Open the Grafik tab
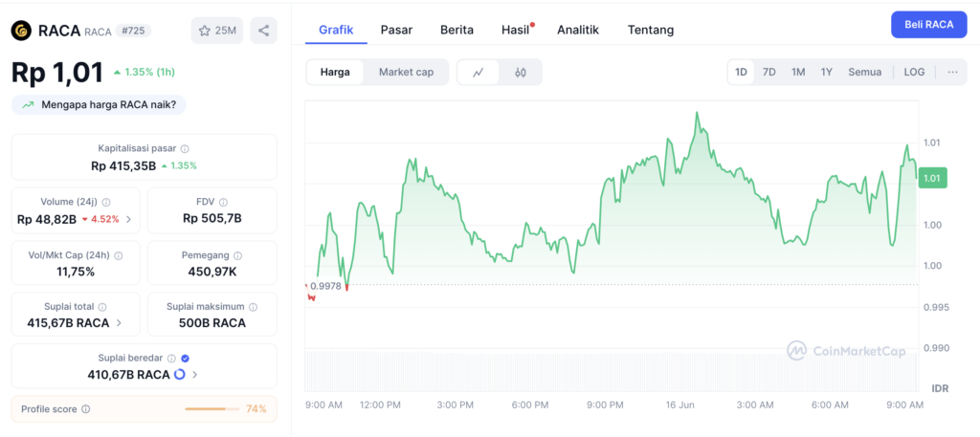This screenshot has width=980, height=437. pyautogui.click(x=336, y=30)
